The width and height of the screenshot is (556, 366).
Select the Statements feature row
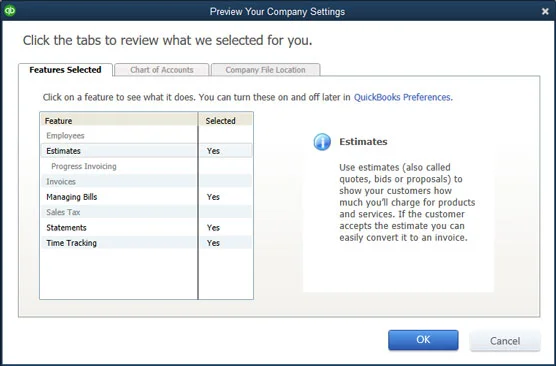[x=146, y=228]
